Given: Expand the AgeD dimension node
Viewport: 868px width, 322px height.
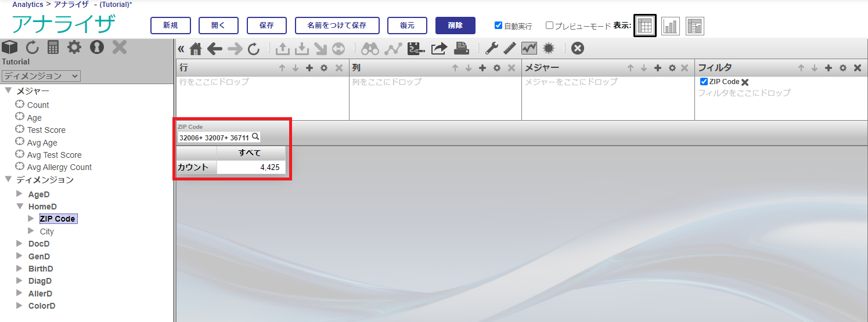Looking at the screenshot, I should (x=19, y=194).
